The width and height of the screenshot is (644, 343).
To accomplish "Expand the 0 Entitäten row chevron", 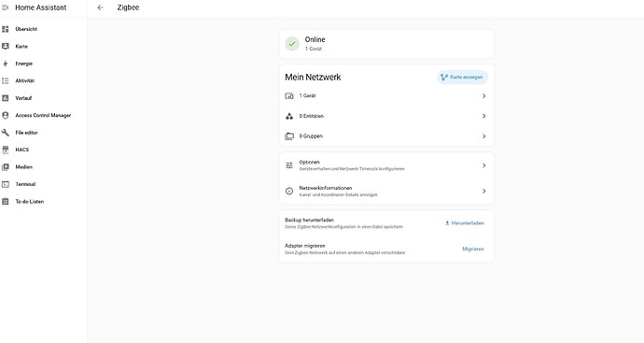I will pos(483,116).
